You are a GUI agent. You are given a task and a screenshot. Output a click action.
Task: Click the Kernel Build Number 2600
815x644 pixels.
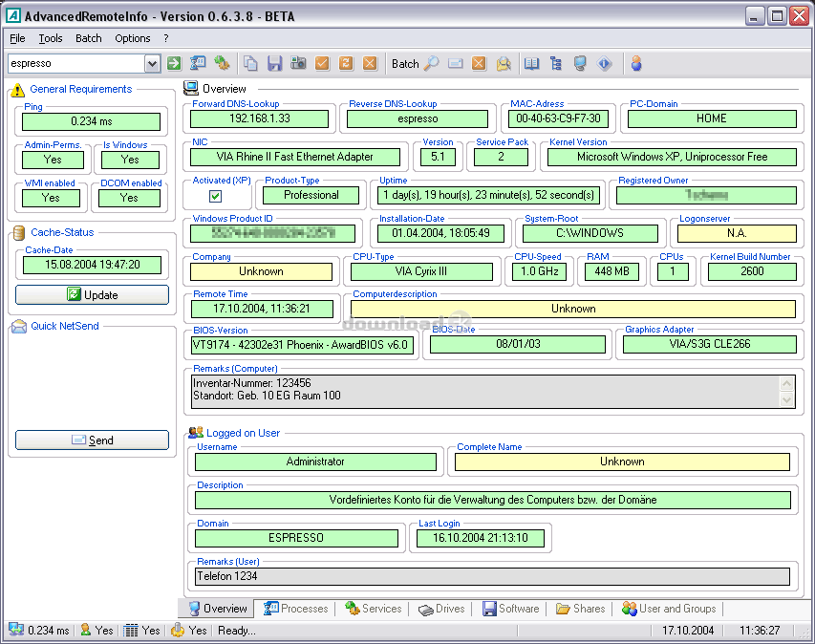752,271
